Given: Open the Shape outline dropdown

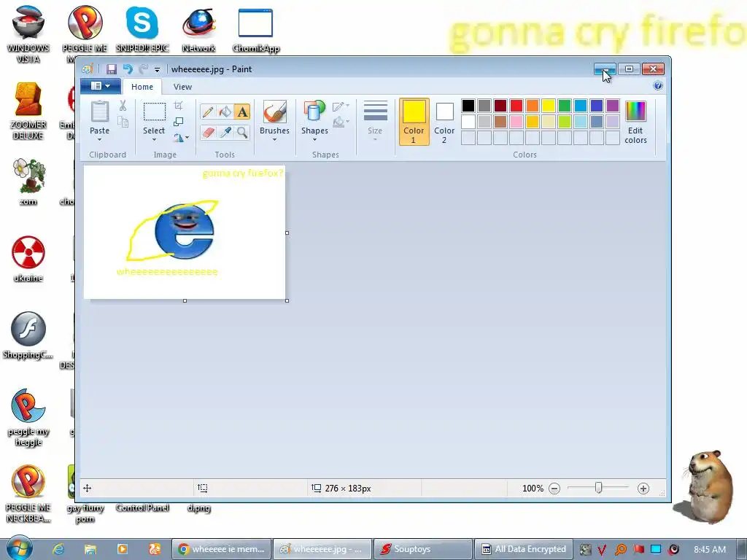Looking at the screenshot, I should (341, 106).
